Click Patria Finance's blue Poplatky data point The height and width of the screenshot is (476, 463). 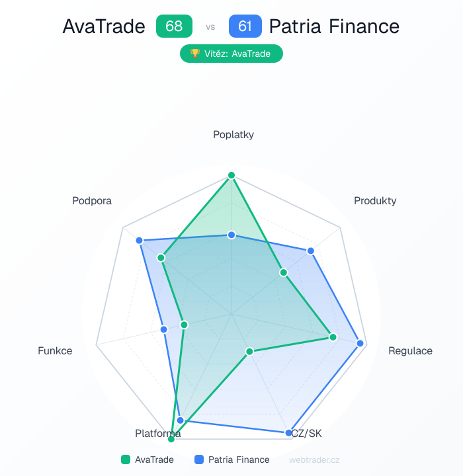click(x=232, y=235)
